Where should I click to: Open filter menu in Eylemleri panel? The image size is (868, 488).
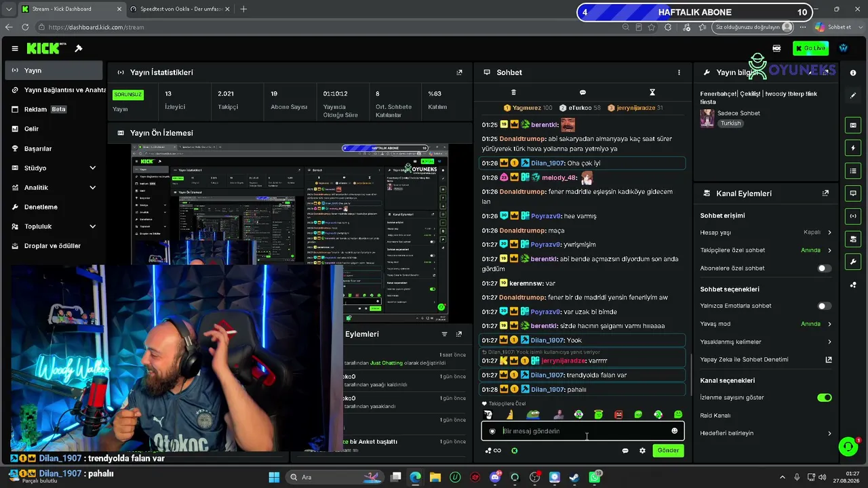[444, 334]
